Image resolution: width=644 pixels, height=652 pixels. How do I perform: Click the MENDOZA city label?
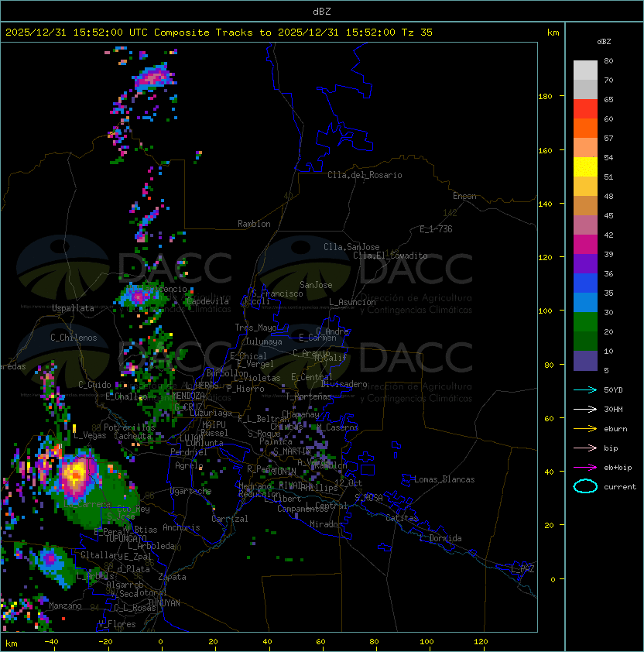tap(189, 396)
